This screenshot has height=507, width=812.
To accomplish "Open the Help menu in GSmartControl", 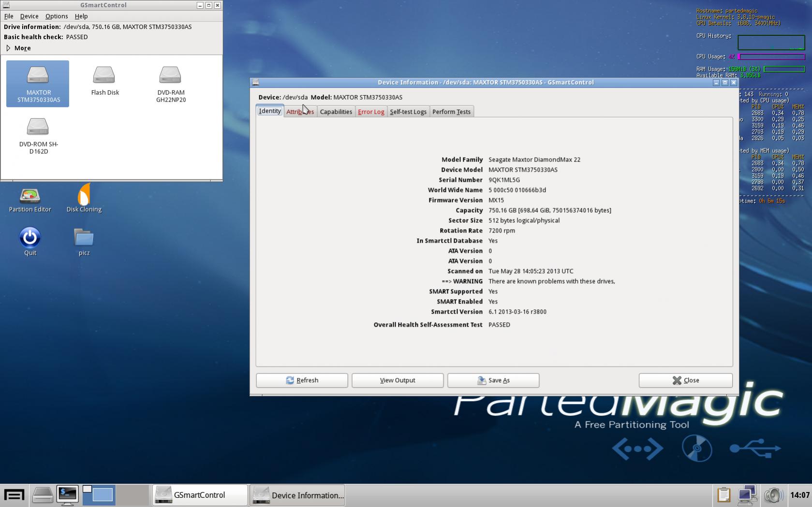I will (x=81, y=16).
